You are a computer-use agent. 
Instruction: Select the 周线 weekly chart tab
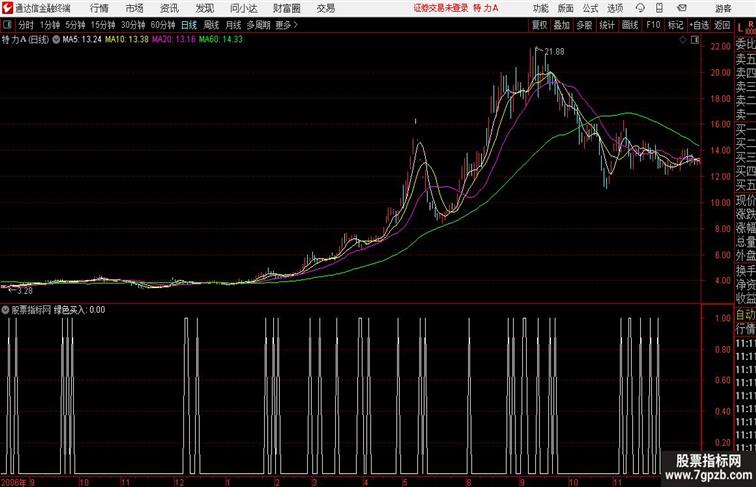tap(211, 25)
